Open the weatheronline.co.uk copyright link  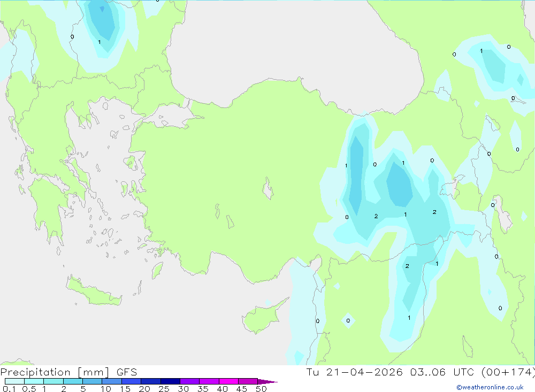(490, 387)
